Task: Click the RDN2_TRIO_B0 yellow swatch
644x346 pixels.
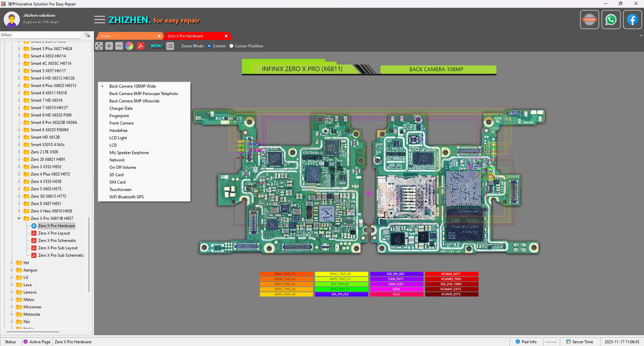Action: pos(341,274)
